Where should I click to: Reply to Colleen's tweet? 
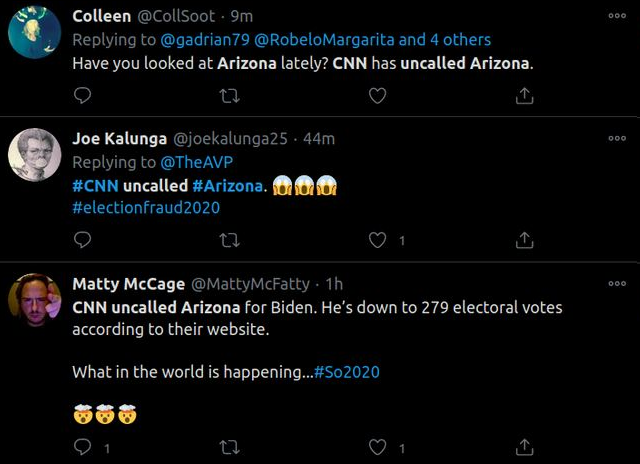pos(83,96)
